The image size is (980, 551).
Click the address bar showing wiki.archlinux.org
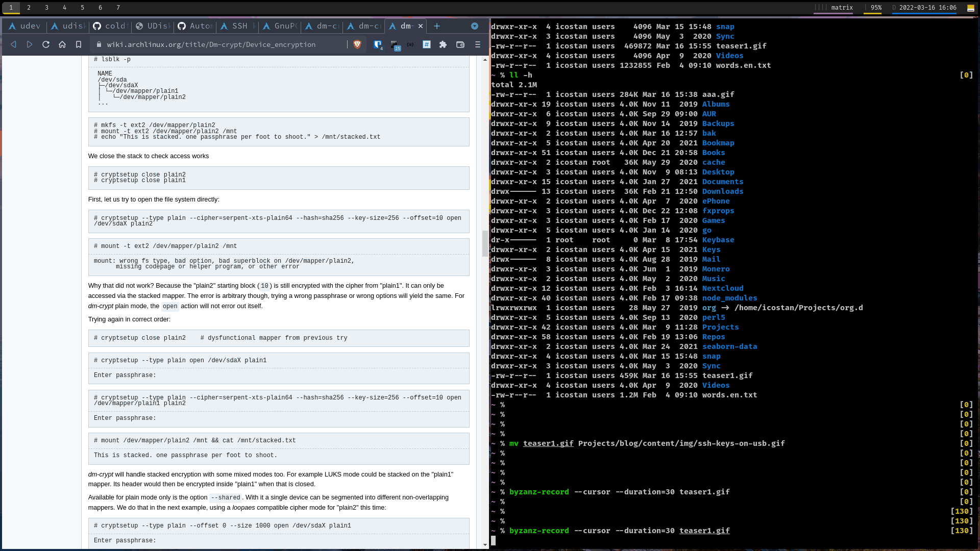point(213,44)
